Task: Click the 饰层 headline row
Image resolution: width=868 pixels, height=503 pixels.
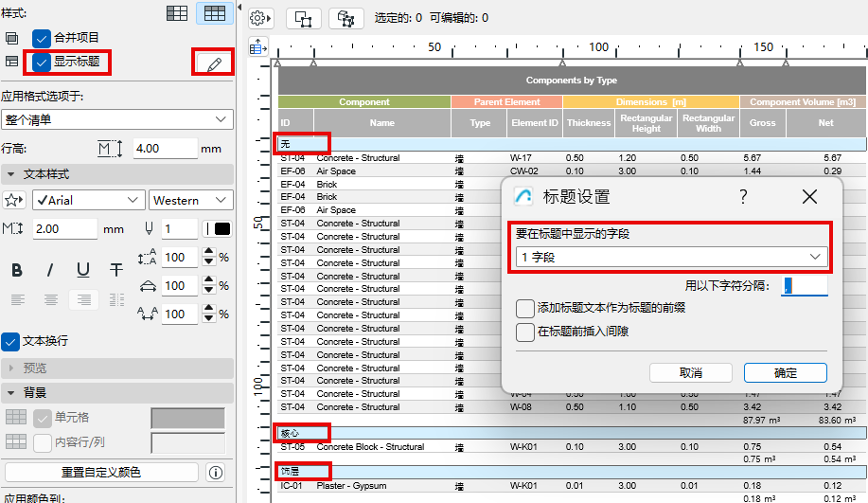Action: pos(572,472)
